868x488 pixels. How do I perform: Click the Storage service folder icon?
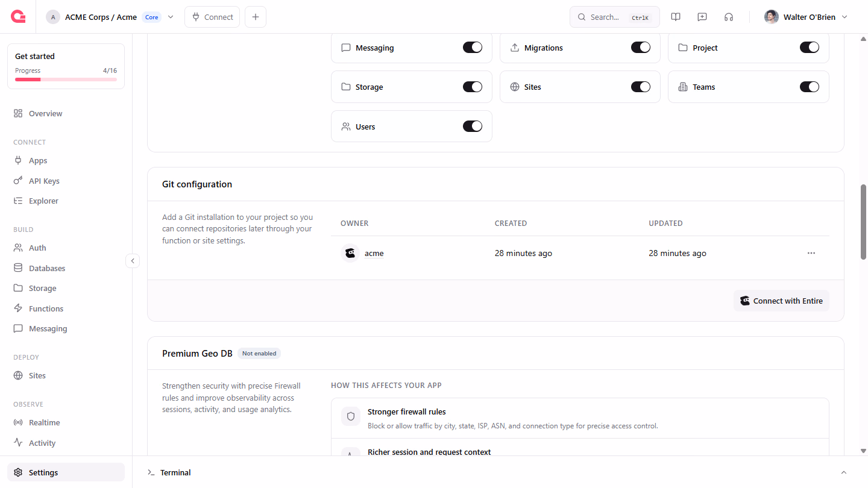click(346, 87)
